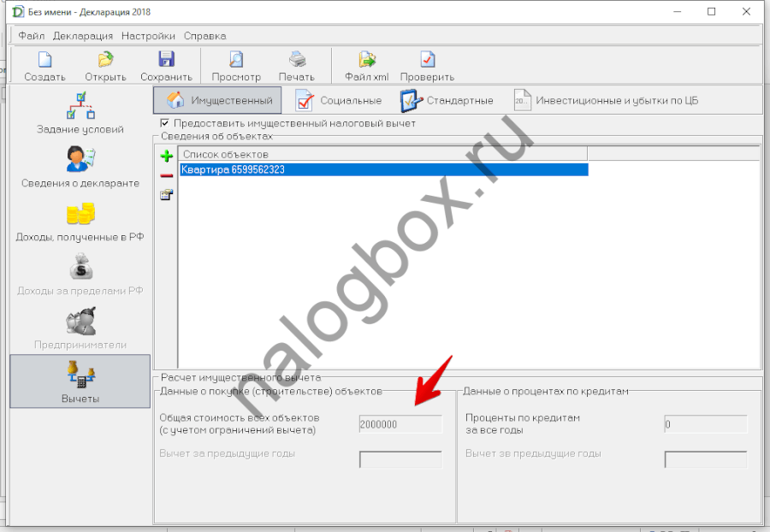The height and width of the screenshot is (532, 770).
Task: Click Проценты по кредитам за все годы field
Action: click(705, 424)
